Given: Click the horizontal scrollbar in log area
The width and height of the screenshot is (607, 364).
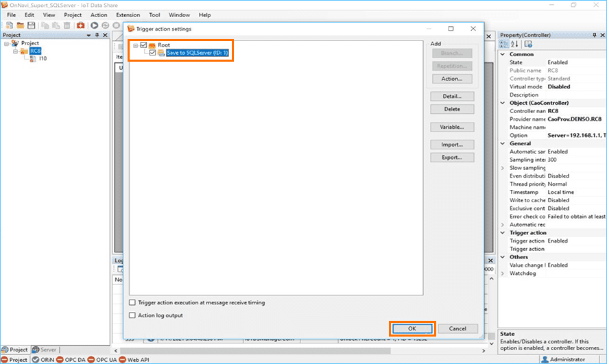Looking at the screenshot, I should [x=256, y=350].
